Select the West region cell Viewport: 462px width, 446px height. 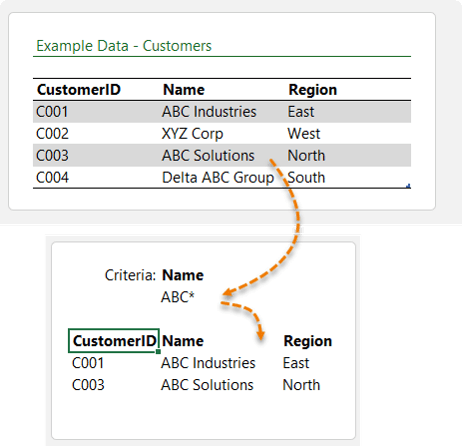click(x=304, y=134)
